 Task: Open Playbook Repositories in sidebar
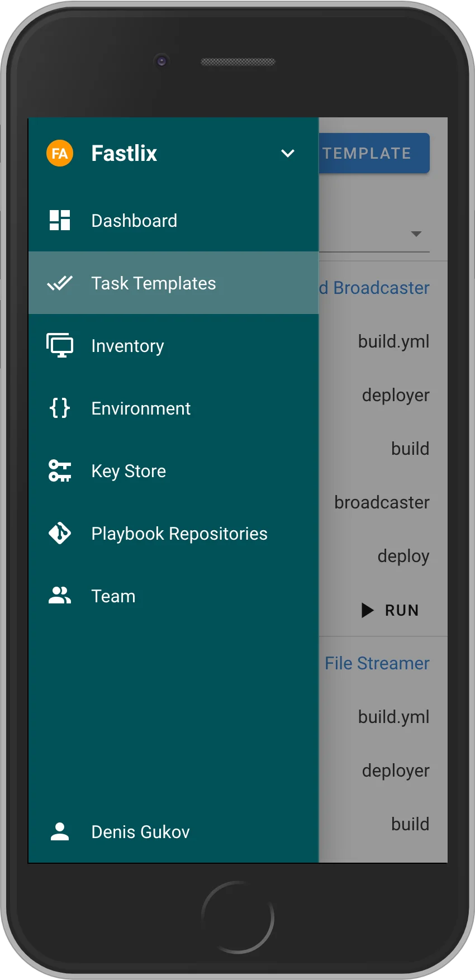coord(173,533)
